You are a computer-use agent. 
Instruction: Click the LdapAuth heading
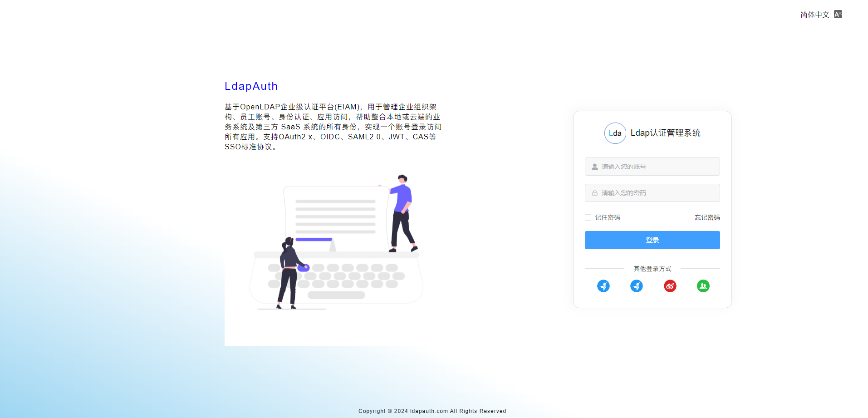pos(251,86)
